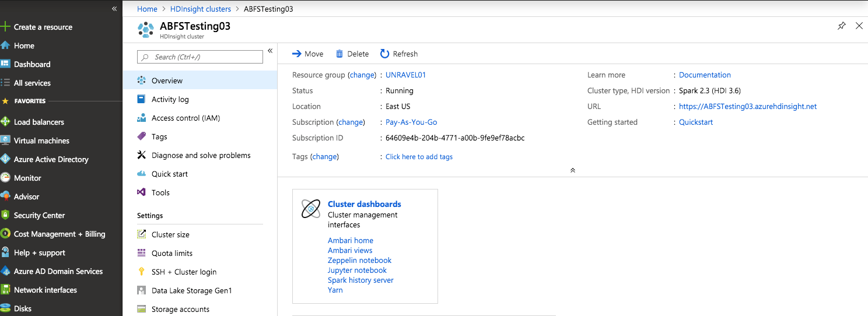The height and width of the screenshot is (316, 868).
Task: Click the Network interfaces icon
Action: coord(5,290)
